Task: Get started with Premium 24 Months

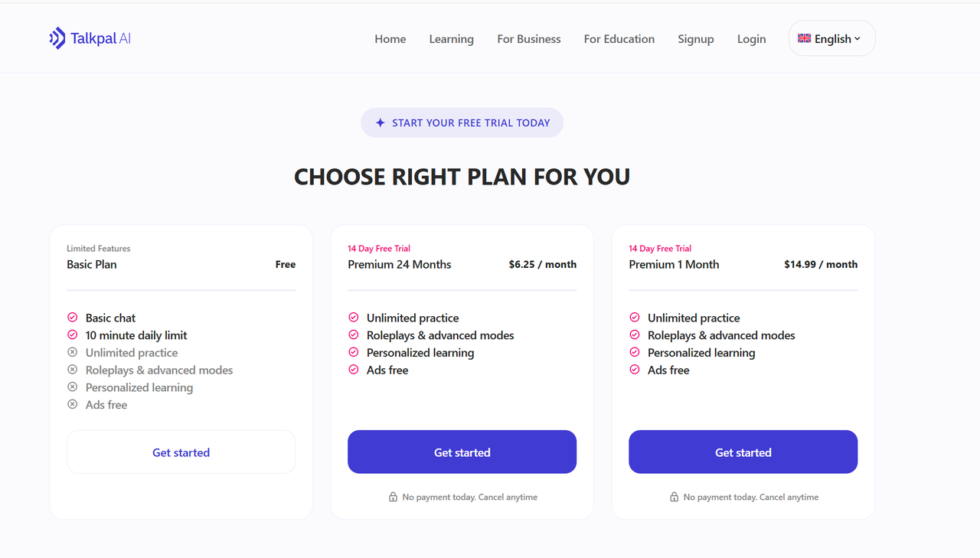Action: (462, 452)
